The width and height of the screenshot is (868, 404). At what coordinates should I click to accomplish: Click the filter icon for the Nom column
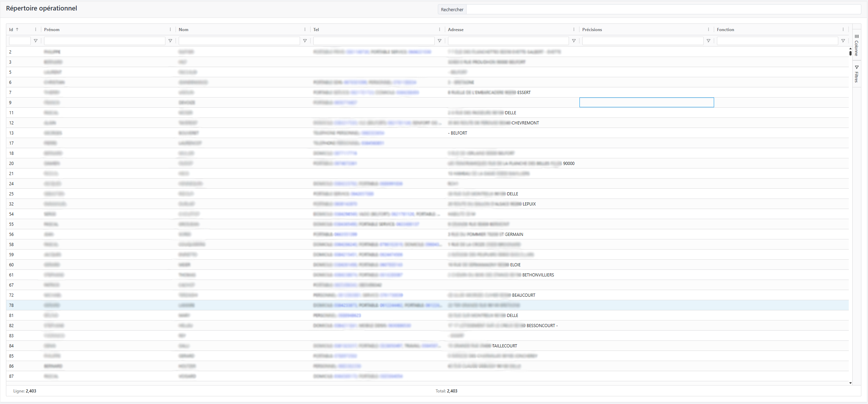click(x=305, y=41)
